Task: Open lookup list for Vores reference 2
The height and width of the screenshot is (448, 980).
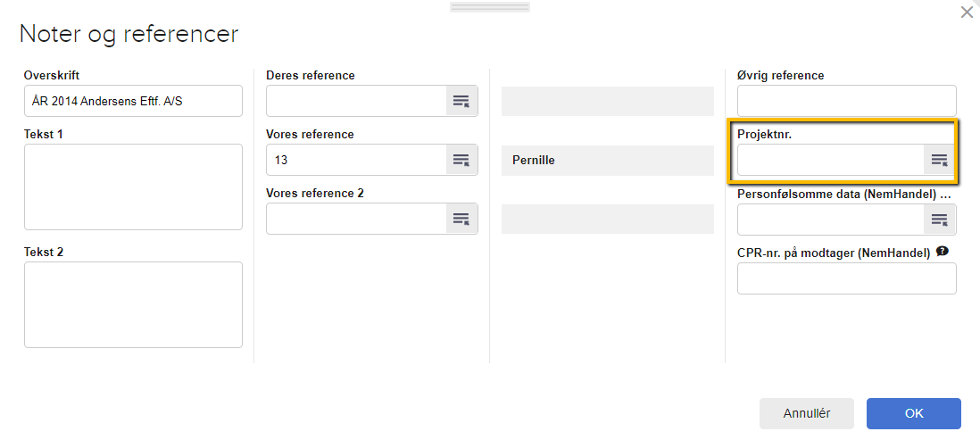Action: [461, 219]
